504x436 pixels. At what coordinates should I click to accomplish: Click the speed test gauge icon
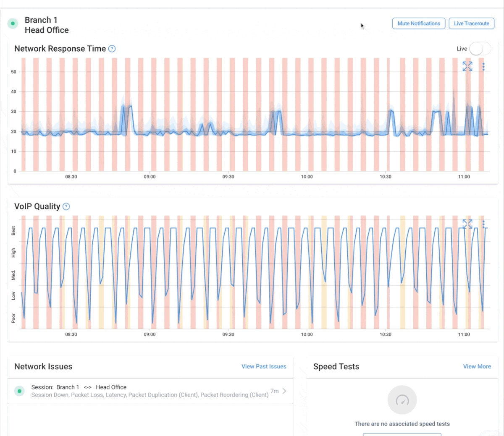(x=402, y=400)
